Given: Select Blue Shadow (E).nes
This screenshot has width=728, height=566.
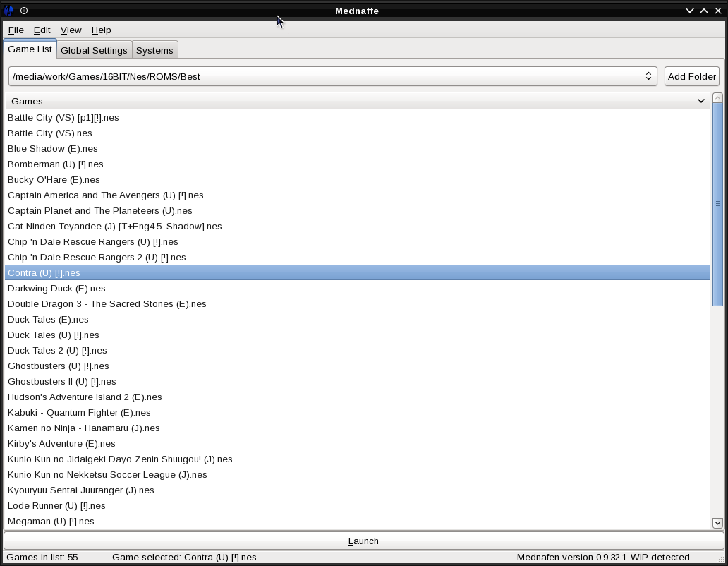Looking at the screenshot, I should [358, 149].
